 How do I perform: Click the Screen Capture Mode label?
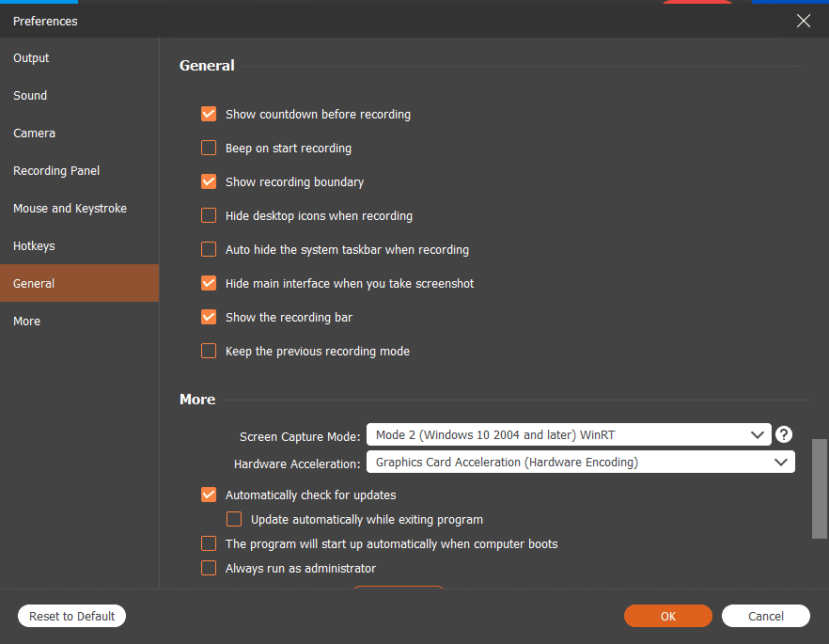[x=300, y=437]
